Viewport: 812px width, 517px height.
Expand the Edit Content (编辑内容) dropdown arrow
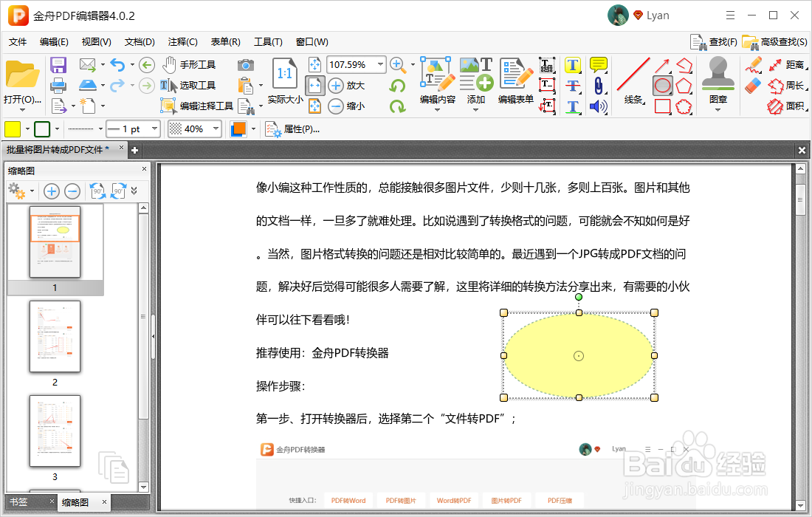[x=437, y=110]
